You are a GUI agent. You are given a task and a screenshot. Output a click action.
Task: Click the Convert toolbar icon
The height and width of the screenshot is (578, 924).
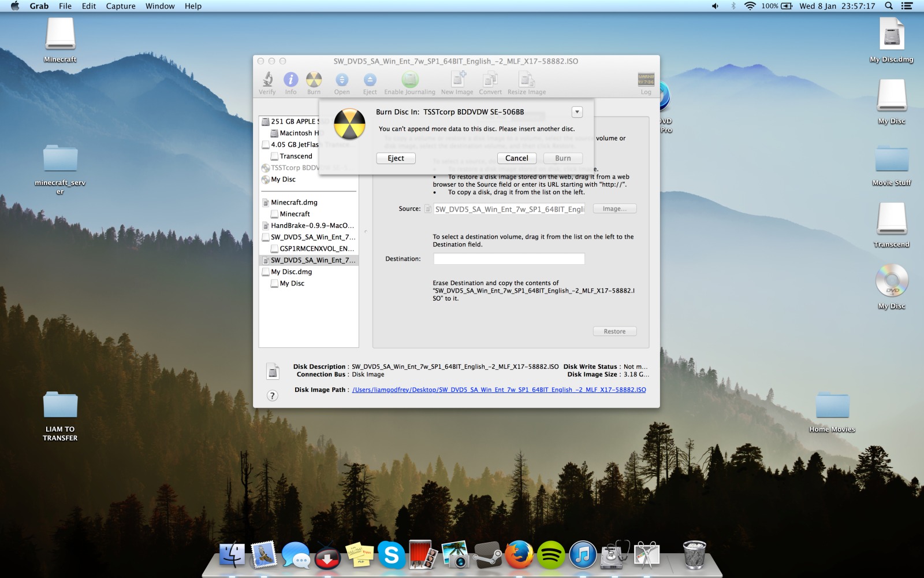pos(490,79)
